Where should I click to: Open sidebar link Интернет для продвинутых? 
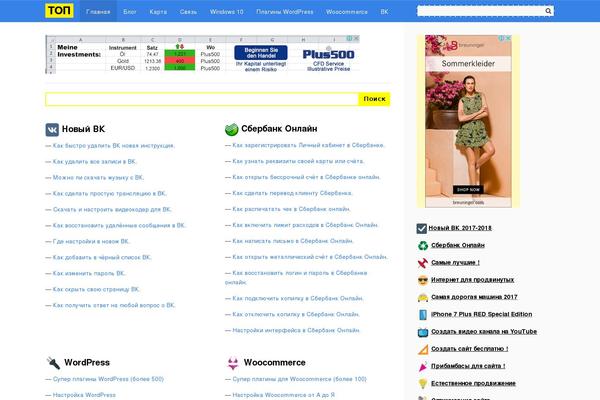coord(473,280)
